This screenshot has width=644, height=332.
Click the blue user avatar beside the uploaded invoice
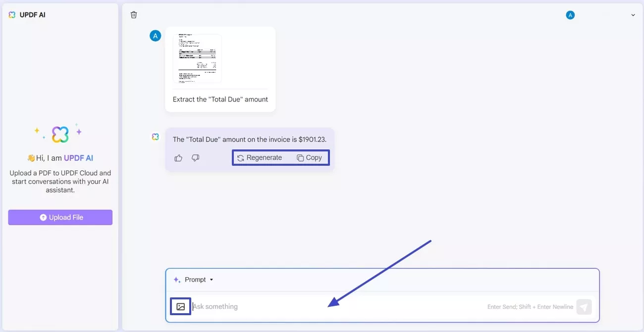pyautogui.click(x=156, y=36)
